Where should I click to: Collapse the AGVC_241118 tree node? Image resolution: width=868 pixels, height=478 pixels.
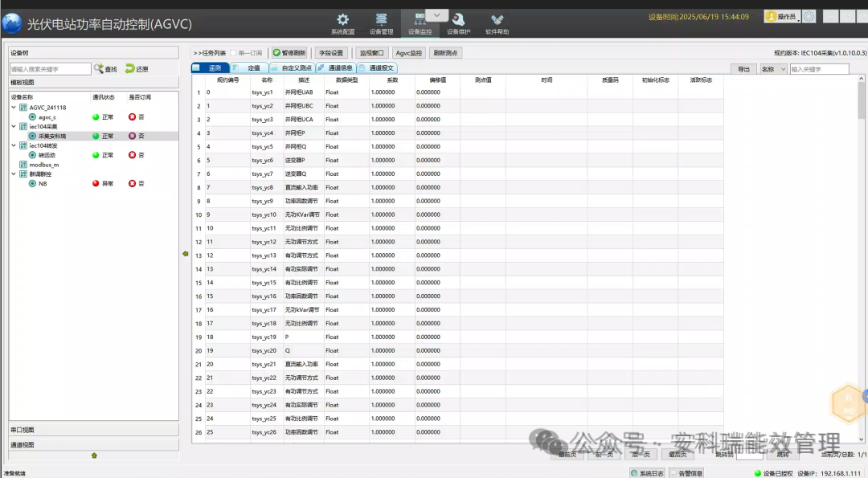tap(14, 108)
